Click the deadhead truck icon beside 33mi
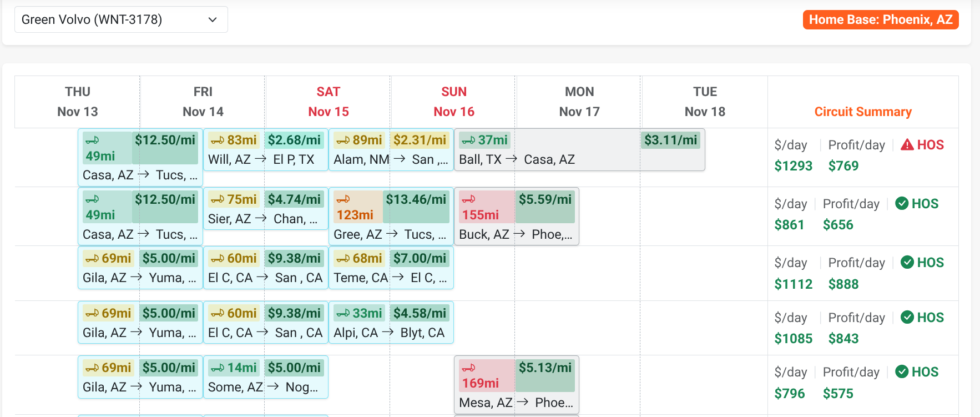Screen dimensions: 980x417 [x=343, y=313]
